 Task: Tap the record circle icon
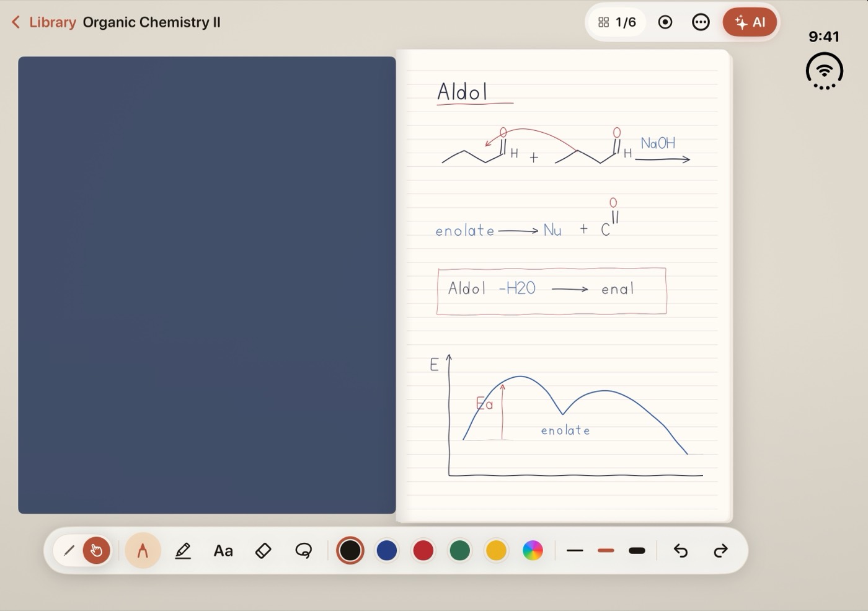pyautogui.click(x=665, y=22)
